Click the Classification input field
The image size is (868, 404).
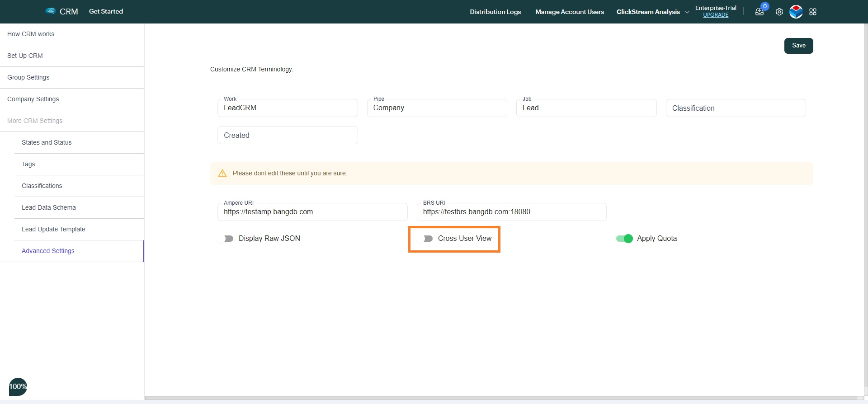[x=736, y=108]
